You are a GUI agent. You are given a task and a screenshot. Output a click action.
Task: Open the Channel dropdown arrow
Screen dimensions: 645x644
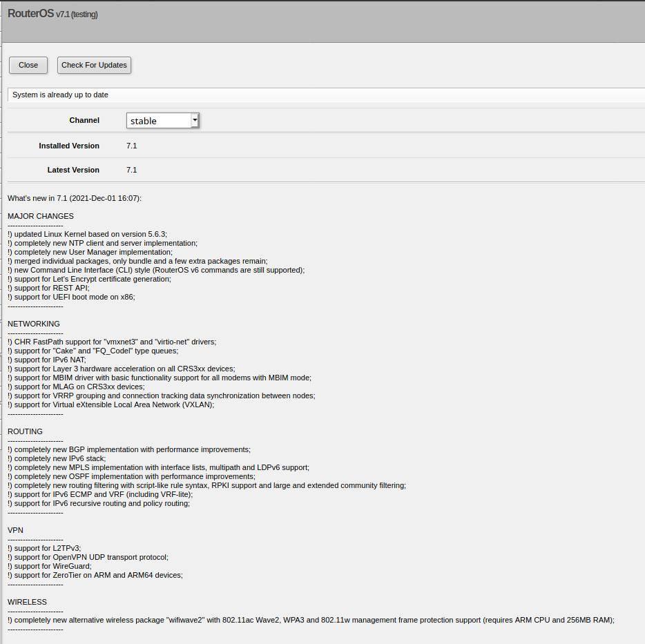[x=195, y=120]
